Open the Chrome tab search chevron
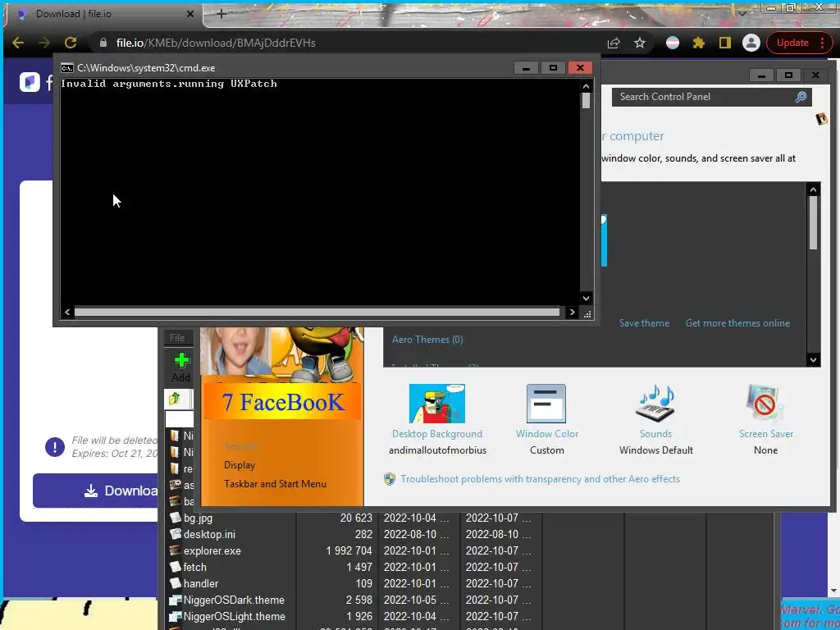This screenshot has width=840, height=630. tap(742, 14)
